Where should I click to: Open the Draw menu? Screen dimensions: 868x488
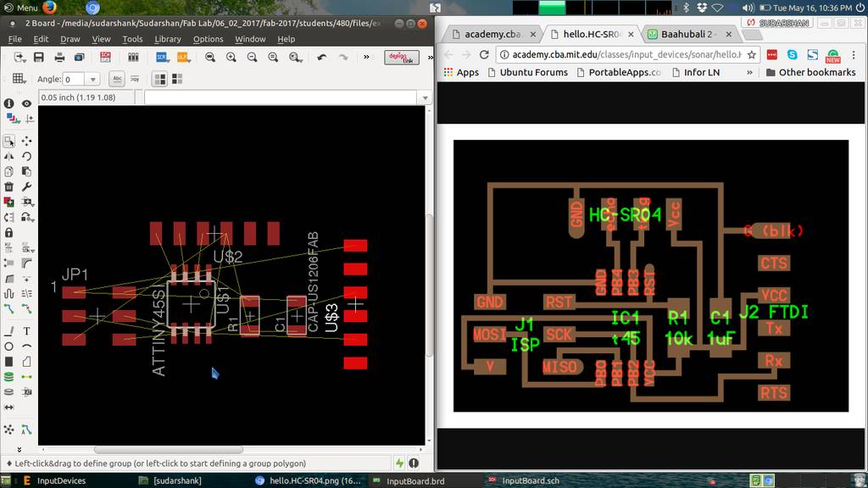click(70, 39)
